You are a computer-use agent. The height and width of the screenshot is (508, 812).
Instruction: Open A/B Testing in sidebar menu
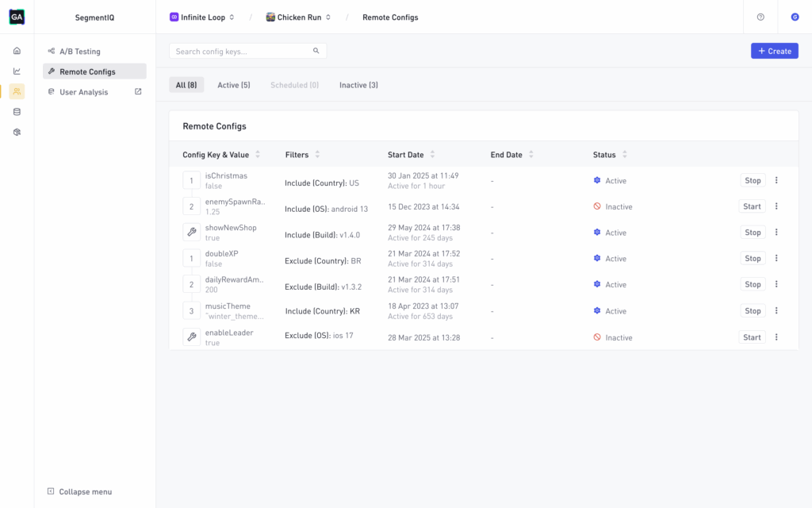[80, 52]
